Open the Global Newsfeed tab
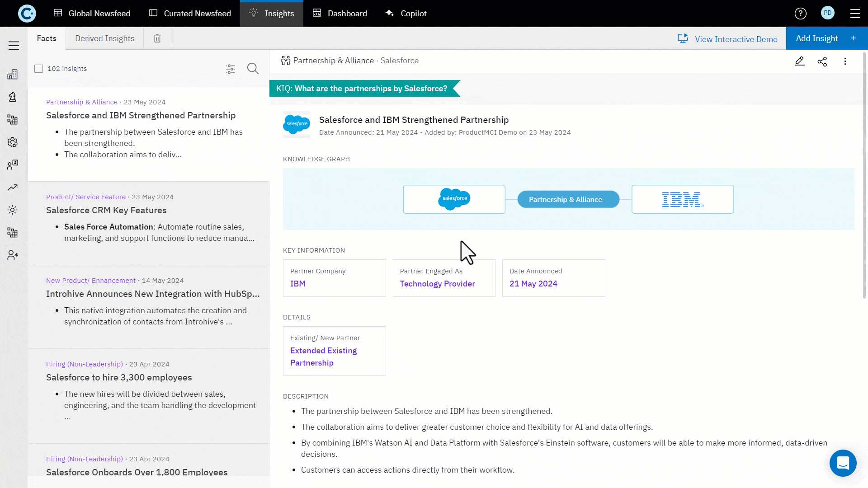The width and height of the screenshot is (868, 488). pos(92,14)
